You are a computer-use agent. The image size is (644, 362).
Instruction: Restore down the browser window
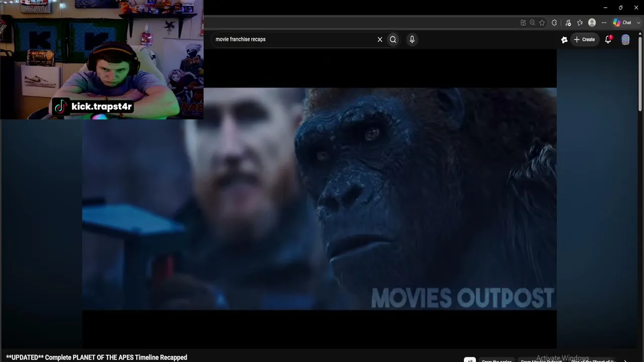[x=621, y=8]
